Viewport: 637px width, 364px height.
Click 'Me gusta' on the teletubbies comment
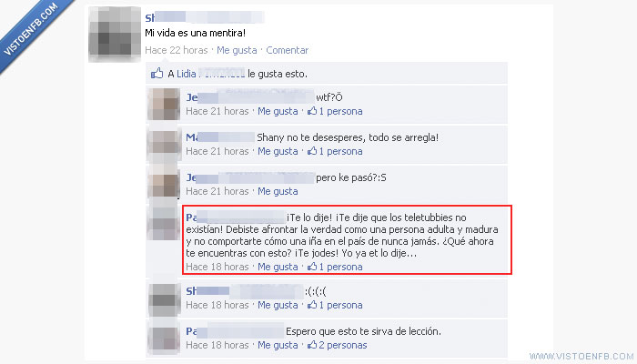click(278, 267)
